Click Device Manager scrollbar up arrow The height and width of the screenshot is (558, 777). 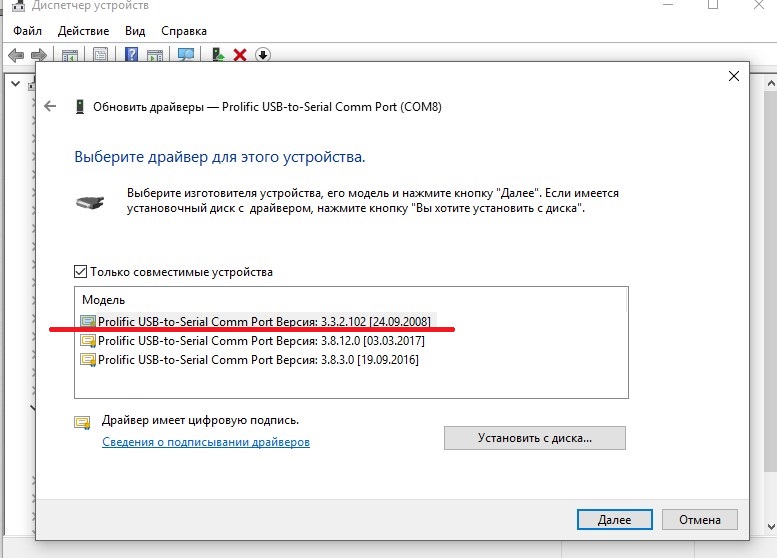[x=771, y=84]
